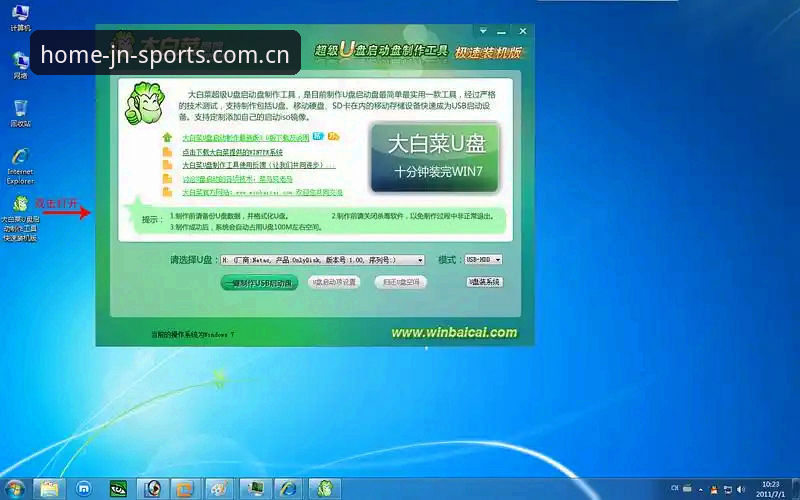Viewport: 800px width, 500px height.
Task: Open the 请选择U盘 drive dropdown
Action: click(322, 260)
